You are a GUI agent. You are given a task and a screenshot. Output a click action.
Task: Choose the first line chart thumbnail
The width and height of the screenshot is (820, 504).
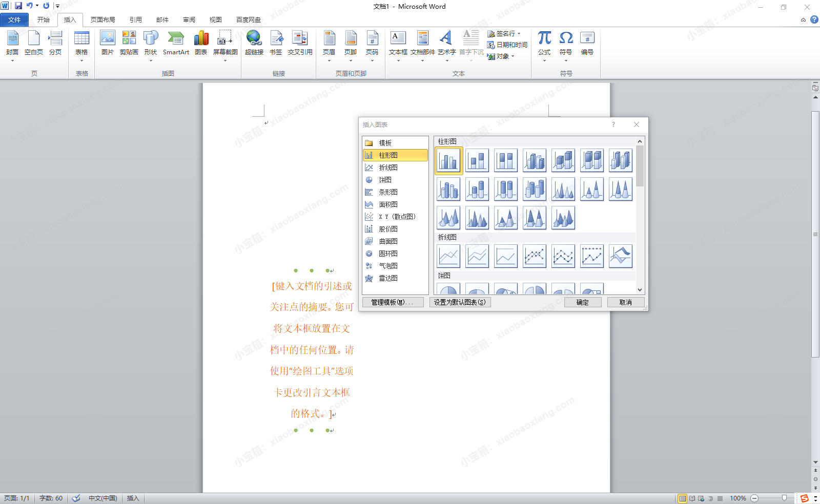pos(448,256)
